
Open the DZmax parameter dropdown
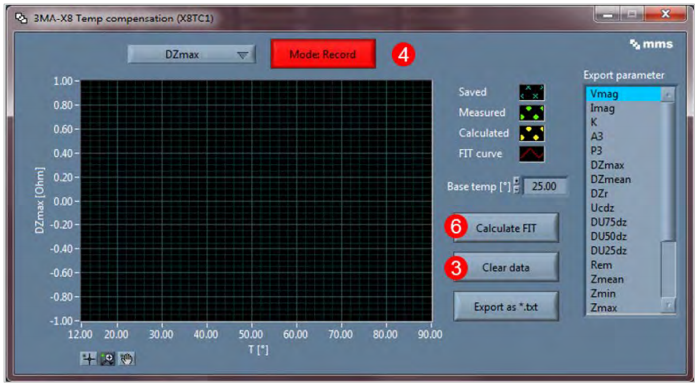[191, 54]
